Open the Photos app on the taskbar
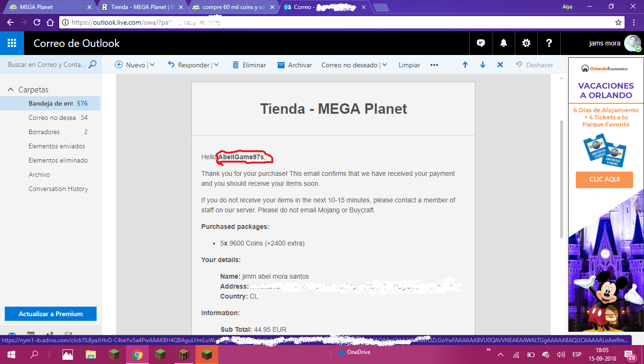The width and height of the screenshot is (644, 364). click(68, 355)
